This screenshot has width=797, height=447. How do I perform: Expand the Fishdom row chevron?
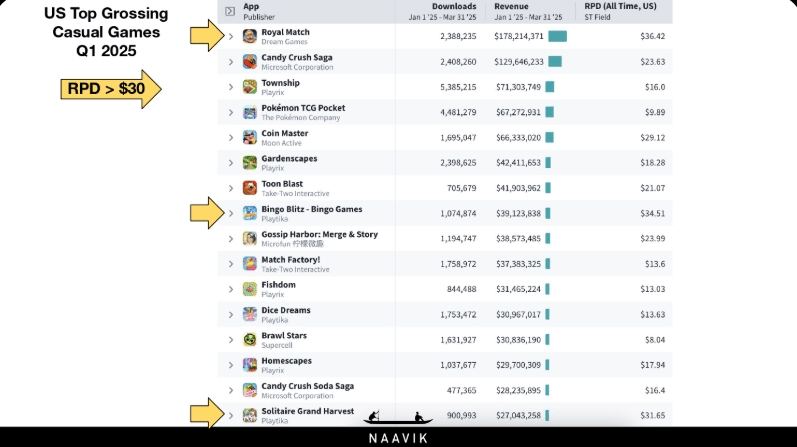[231, 289]
